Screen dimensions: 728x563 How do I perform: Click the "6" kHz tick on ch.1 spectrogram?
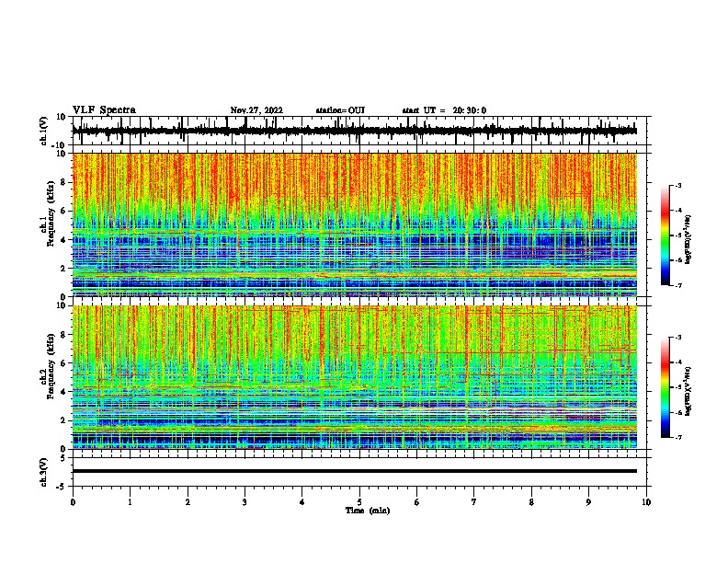(x=64, y=211)
